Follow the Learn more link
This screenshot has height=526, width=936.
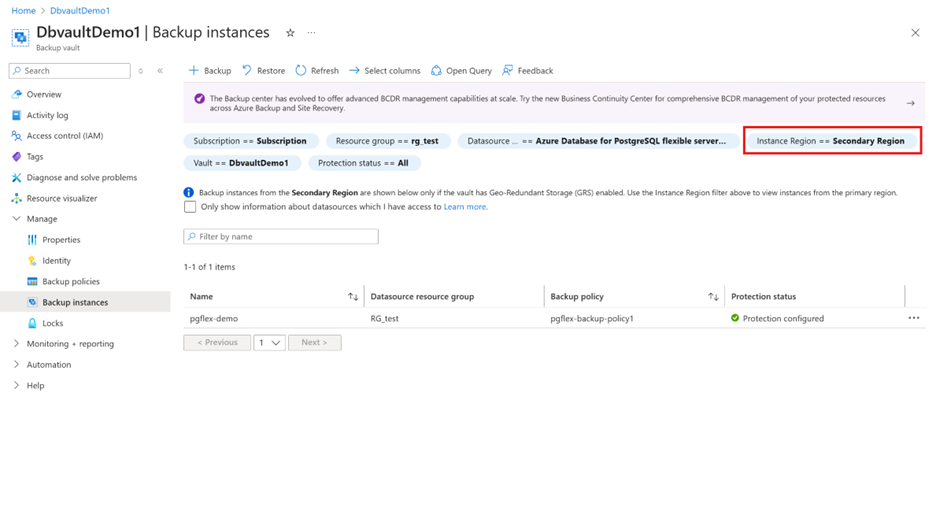[465, 207]
